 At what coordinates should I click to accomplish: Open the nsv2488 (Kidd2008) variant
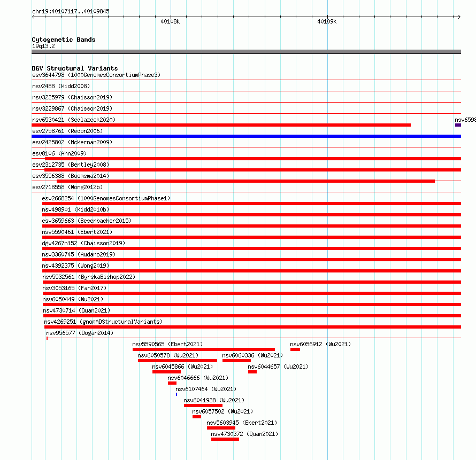61,86
